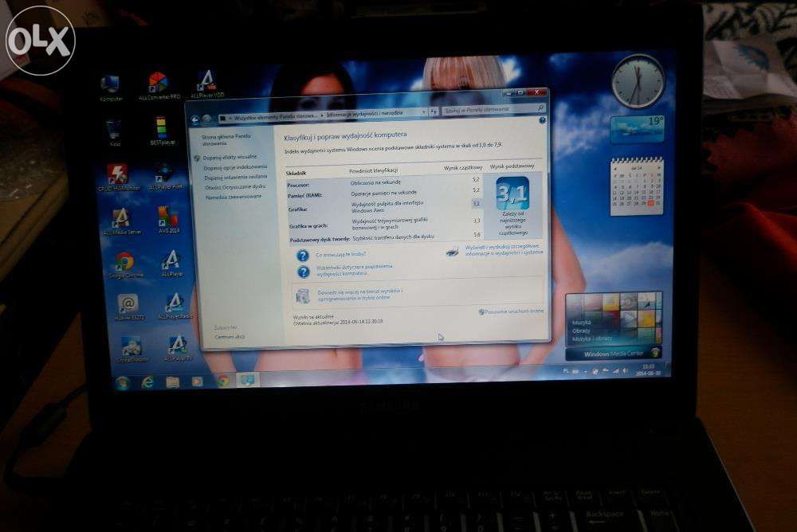Screen dimensions: 797x532
Task: Open the desktop shortcut left of ALLPlayer TV
Action: pos(132,350)
